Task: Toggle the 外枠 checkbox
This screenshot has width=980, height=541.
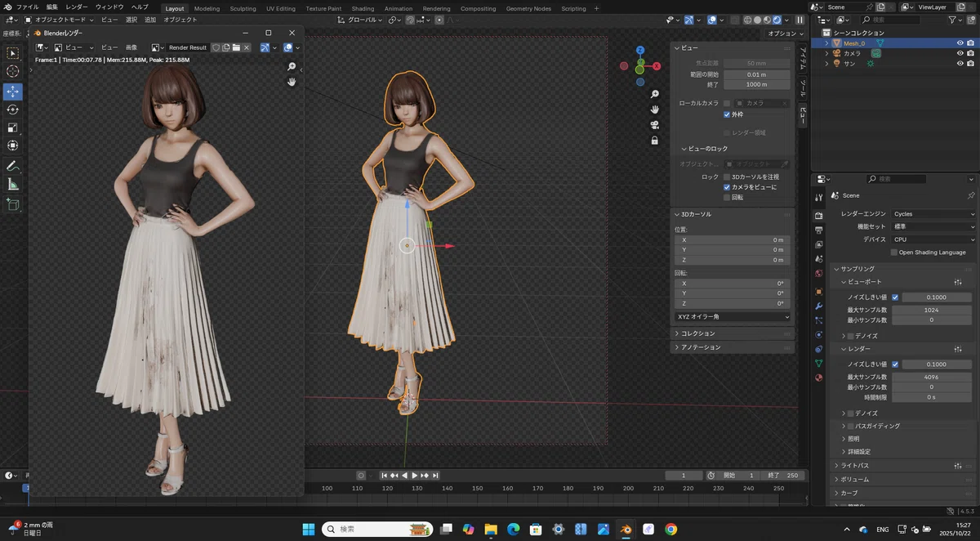Action: [727, 114]
